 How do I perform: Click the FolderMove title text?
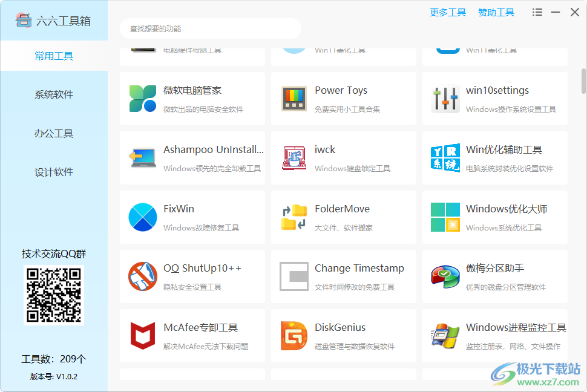(x=342, y=209)
